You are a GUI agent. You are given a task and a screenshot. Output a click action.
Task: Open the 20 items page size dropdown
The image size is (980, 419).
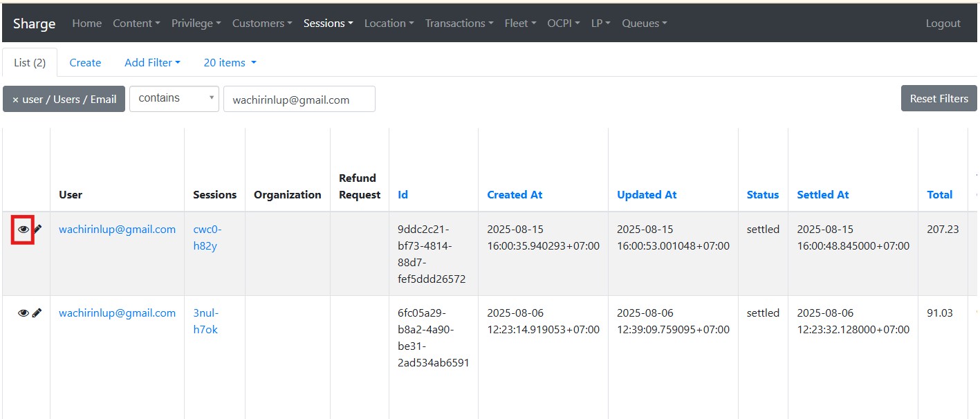(230, 62)
